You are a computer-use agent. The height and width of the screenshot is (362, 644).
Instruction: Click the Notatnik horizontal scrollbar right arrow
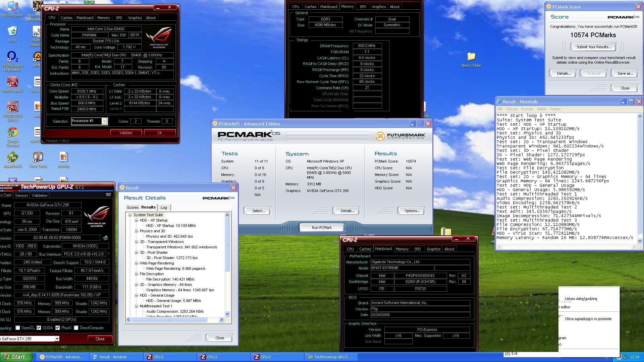(x=634, y=247)
